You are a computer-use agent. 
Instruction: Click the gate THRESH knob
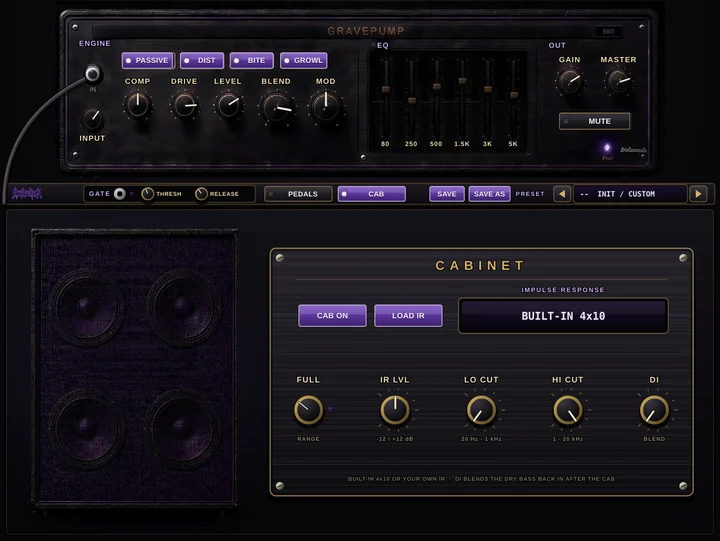[147, 194]
